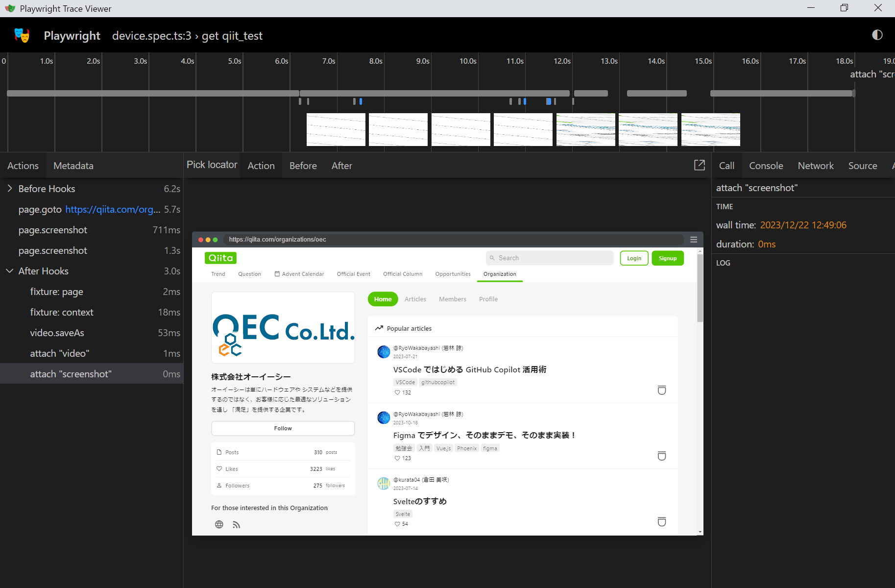
Task: Open snapshot in new window icon
Action: pyautogui.click(x=699, y=165)
